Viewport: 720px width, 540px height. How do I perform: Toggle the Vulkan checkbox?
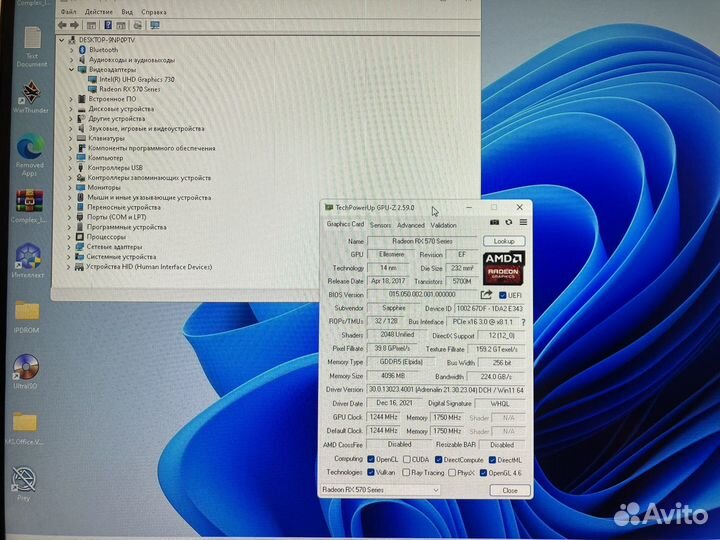371,472
